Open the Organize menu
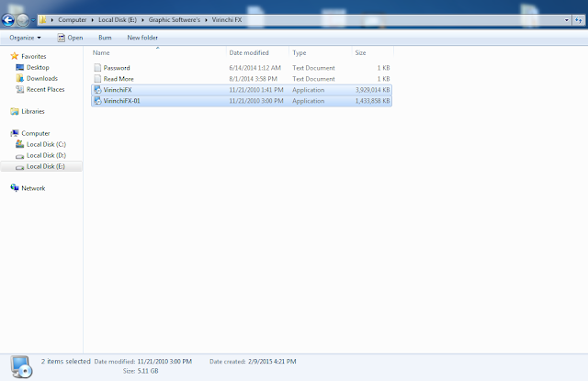Screen dimensions: 588x381 pos(25,38)
